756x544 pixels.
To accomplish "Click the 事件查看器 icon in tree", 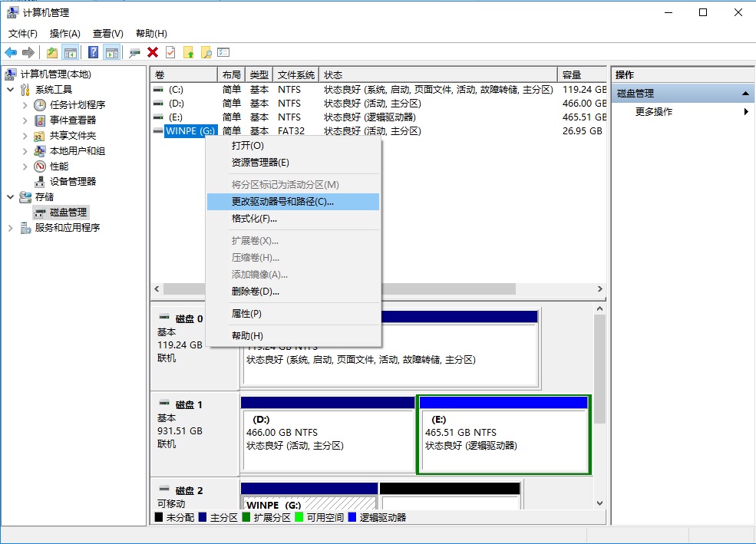I will point(41,120).
